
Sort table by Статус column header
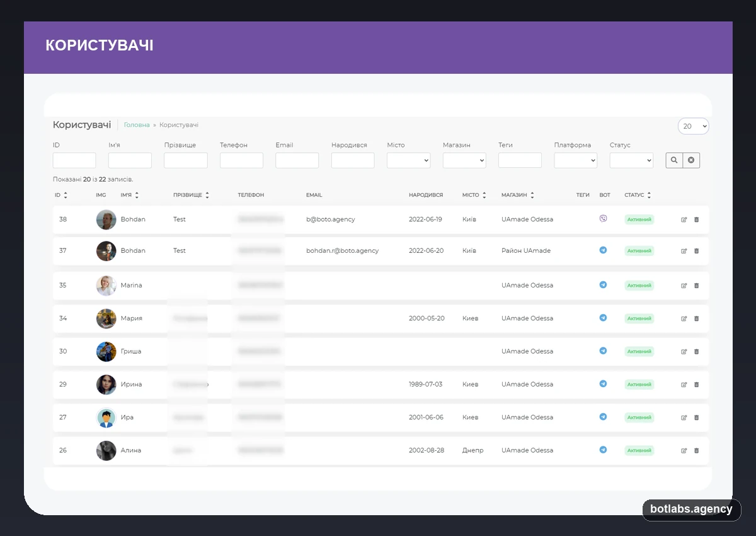(638, 195)
